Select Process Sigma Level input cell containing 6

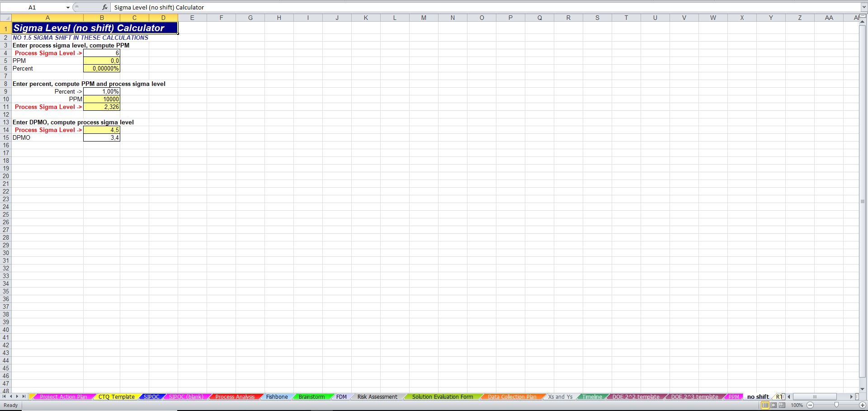tap(102, 53)
